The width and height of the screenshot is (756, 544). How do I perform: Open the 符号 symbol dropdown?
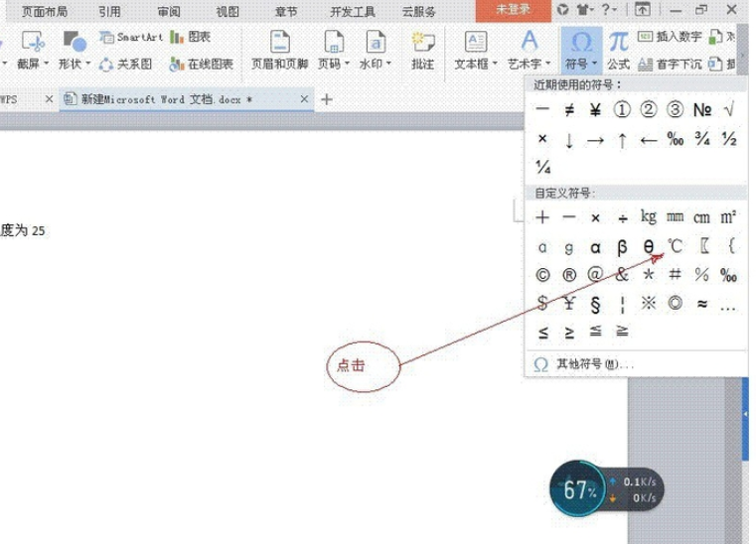point(581,50)
